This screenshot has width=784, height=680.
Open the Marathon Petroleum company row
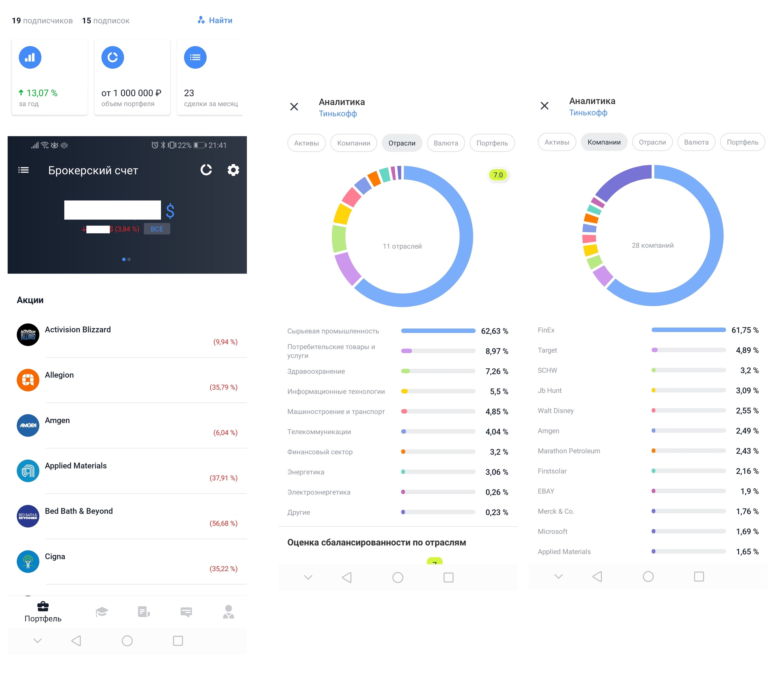point(648,451)
